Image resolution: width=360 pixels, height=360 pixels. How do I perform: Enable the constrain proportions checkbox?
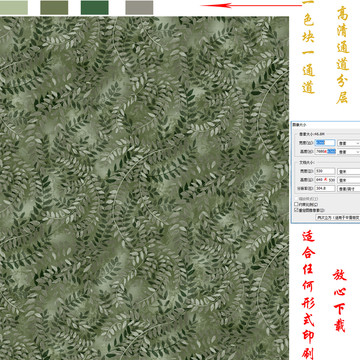(296, 204)
